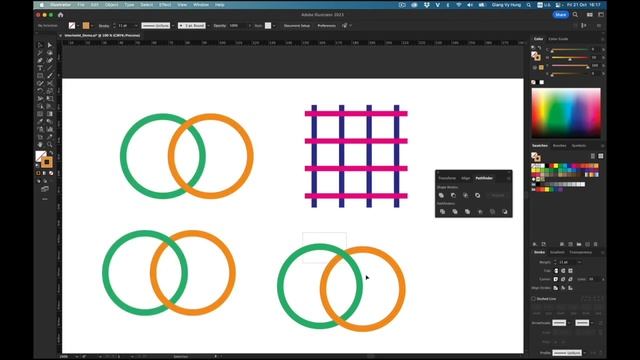Click the document tab for the open file
640x360 pixels.
[x=102, y=36]
